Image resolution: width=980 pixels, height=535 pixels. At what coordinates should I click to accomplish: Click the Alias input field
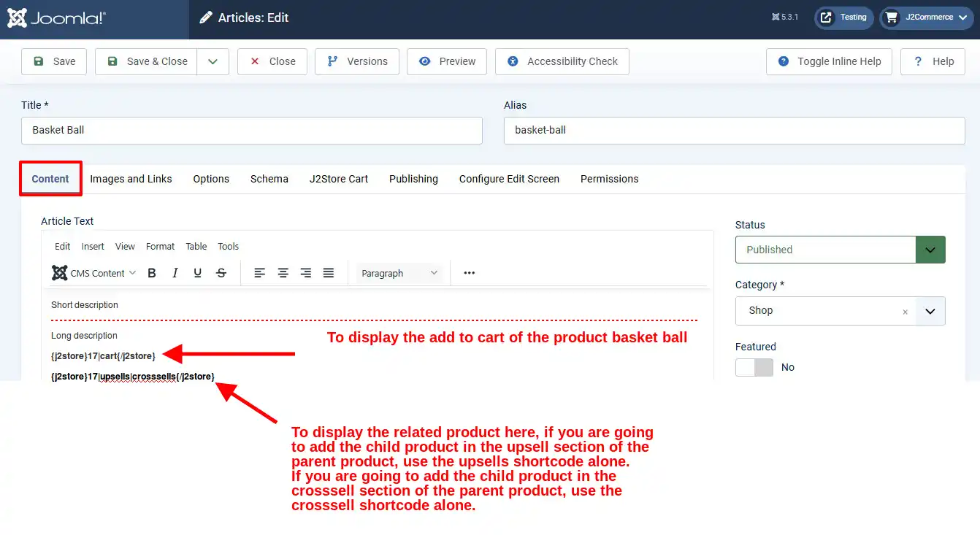coord(735,131)
